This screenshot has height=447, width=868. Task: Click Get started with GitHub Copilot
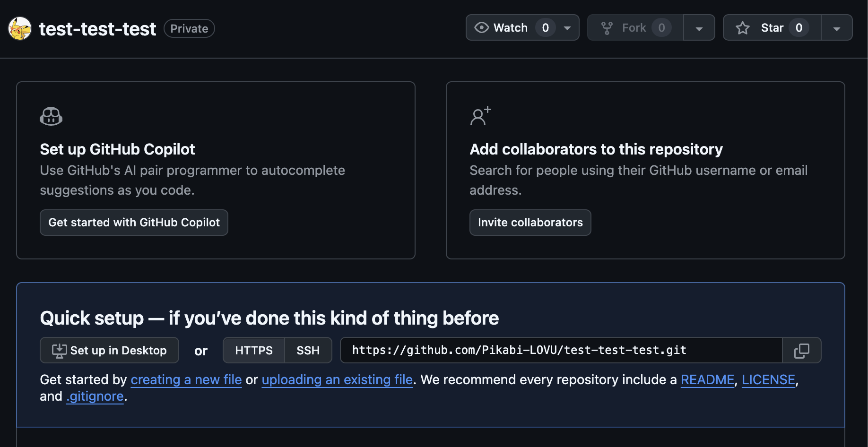[134, 223]
